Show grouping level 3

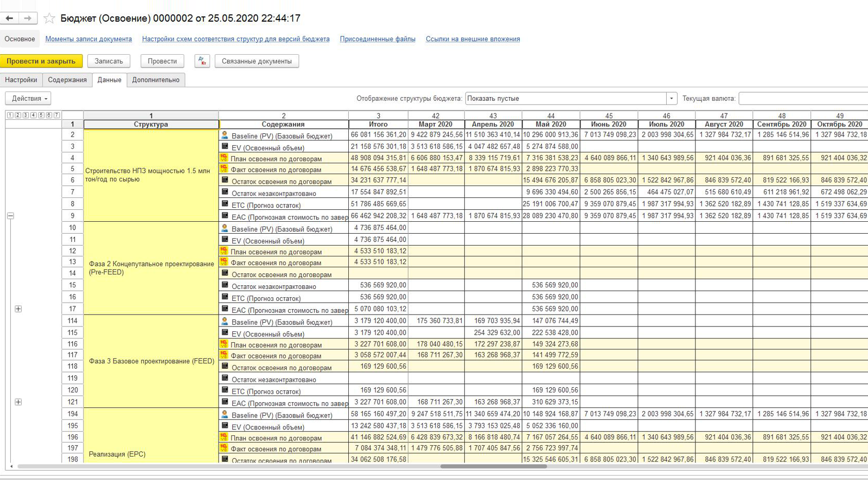[25, 115]
